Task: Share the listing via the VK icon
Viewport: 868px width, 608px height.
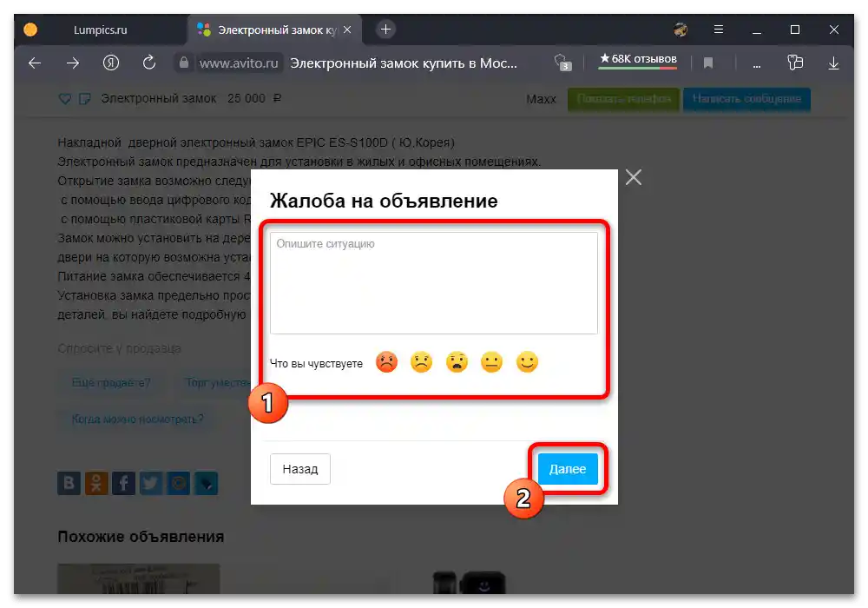Action: pyautogui.click(x=69, y=483)
